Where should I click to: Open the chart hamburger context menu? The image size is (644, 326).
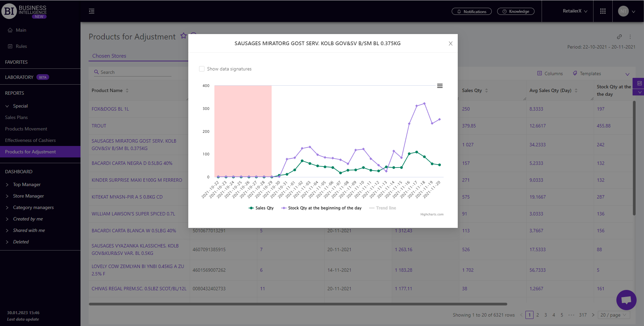(x=440, y=86)
